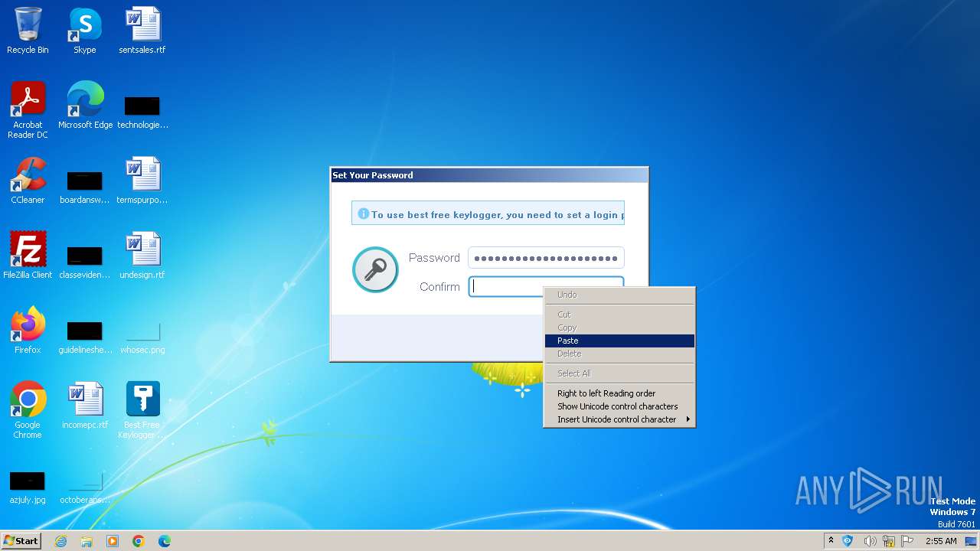This screenshot has height=551, width=980.
Task: Choose Show Unicode control characters
Action: tap(619, 406)
